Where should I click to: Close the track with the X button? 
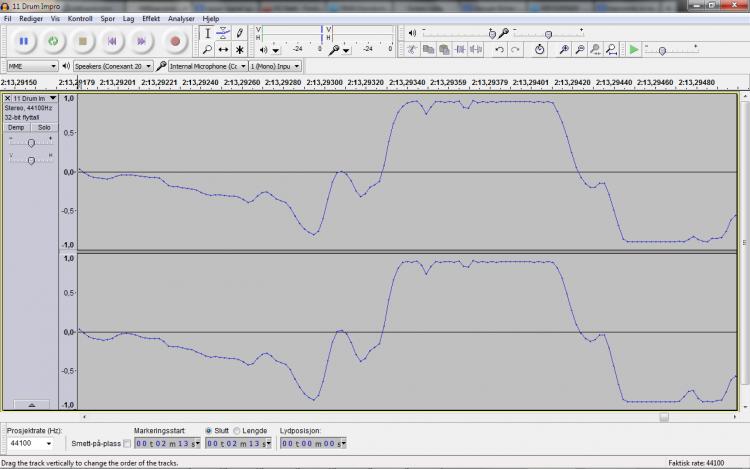pyautogui.click(x=7, y=98)
